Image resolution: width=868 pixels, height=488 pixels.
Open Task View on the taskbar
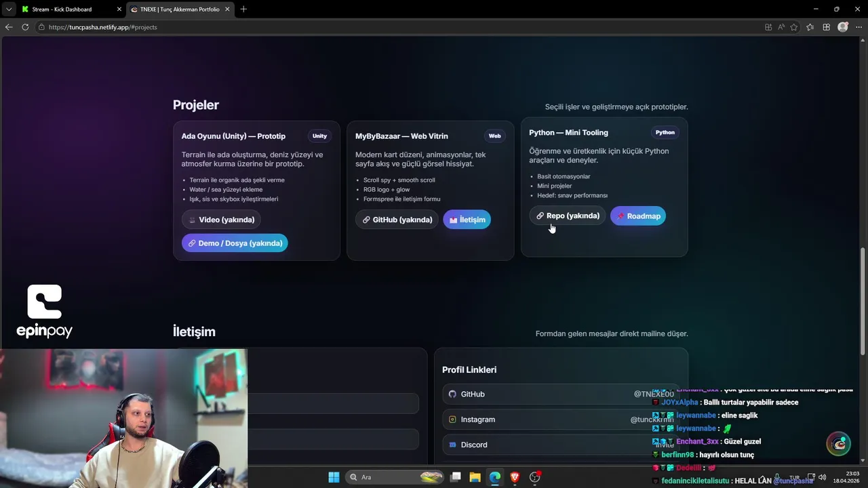coord(456,477)
